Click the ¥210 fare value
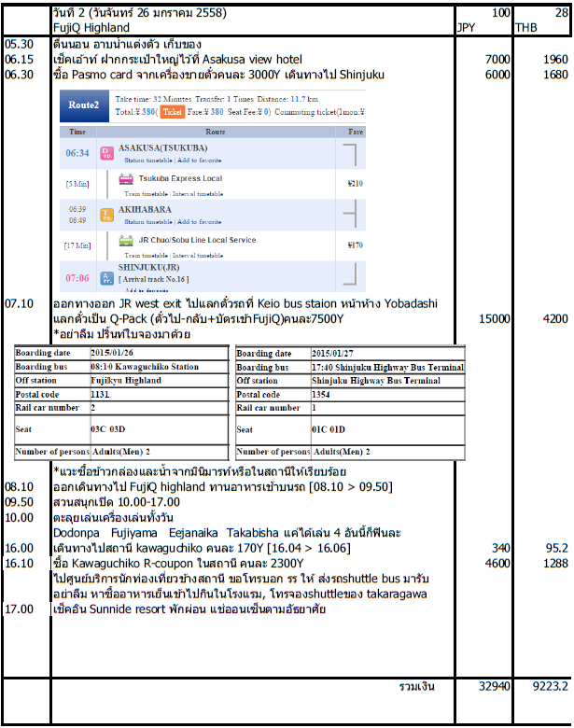574x728 pixels. pos(356,183)
